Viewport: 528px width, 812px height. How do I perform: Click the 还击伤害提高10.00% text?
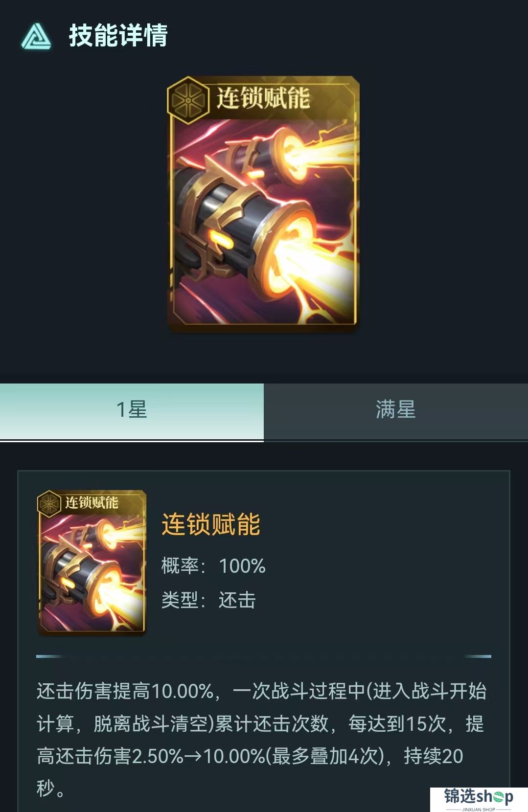point(125,691)
